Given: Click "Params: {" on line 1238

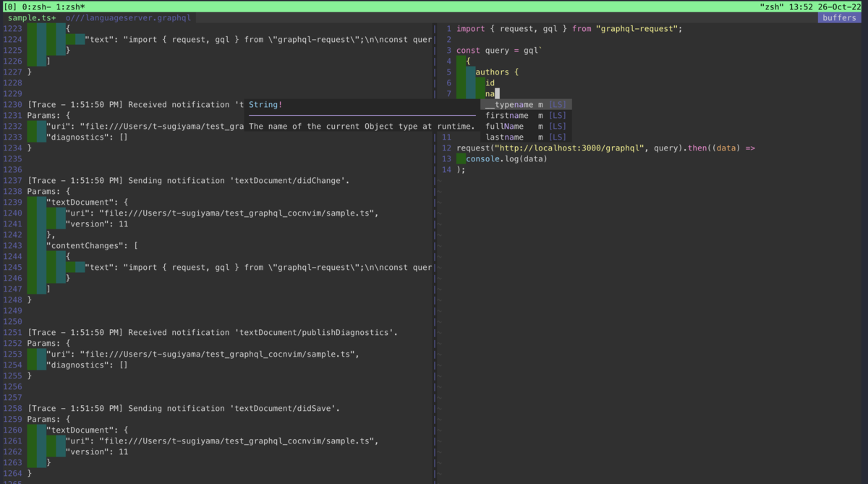Looking at the screenshot, I should pos(48,192).
